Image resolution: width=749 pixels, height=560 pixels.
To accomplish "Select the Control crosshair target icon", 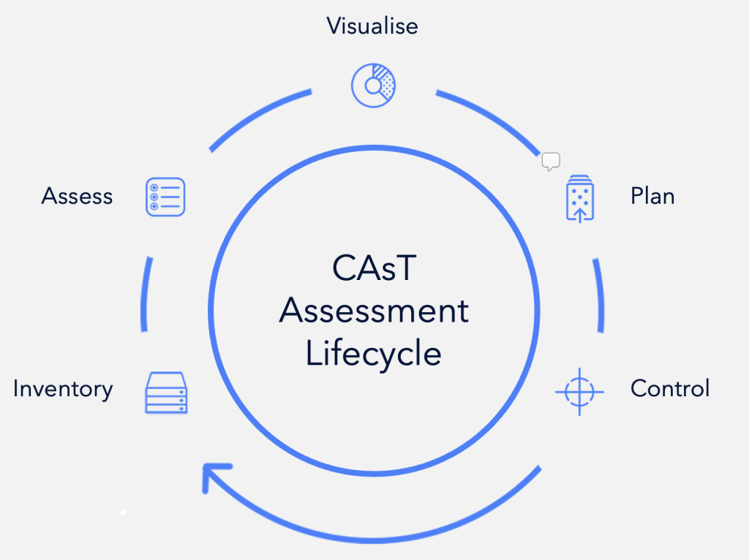I will tap(579, 391).
